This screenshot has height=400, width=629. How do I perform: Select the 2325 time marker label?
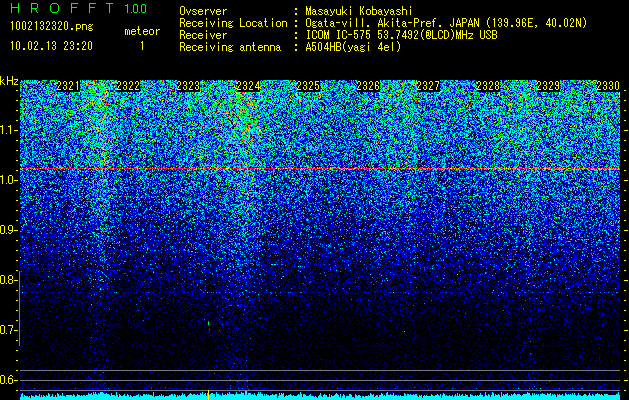(308, 86)
